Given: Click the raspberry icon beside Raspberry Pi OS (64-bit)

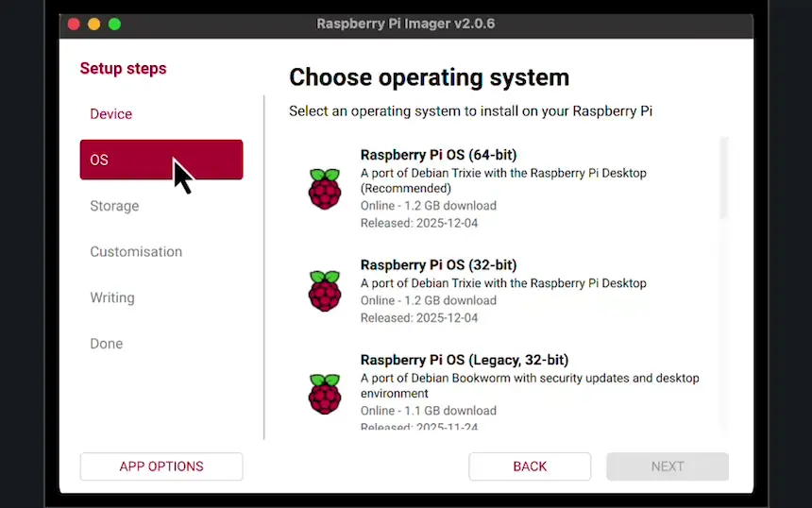Looking at the screenshot, I should (x=324, y=189).
